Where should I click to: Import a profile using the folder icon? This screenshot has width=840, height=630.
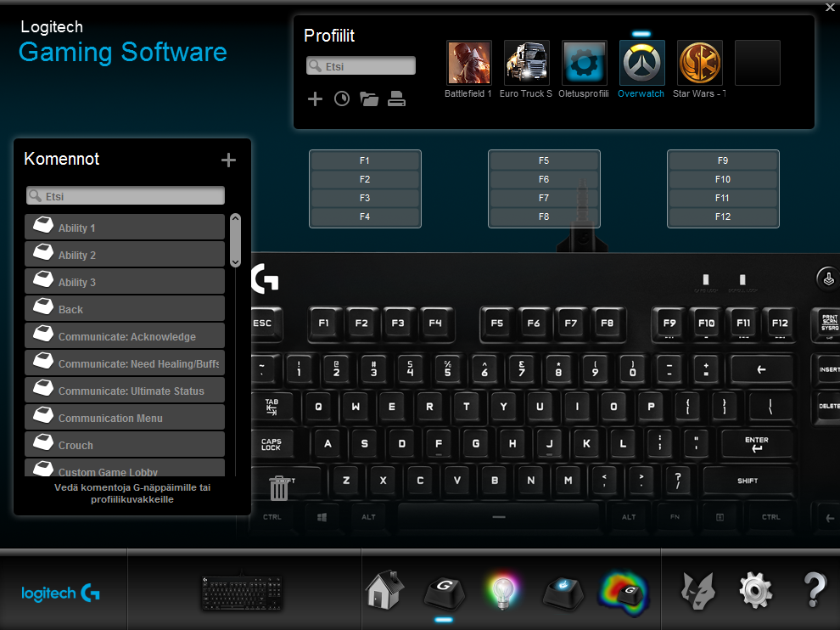point(368,98)
